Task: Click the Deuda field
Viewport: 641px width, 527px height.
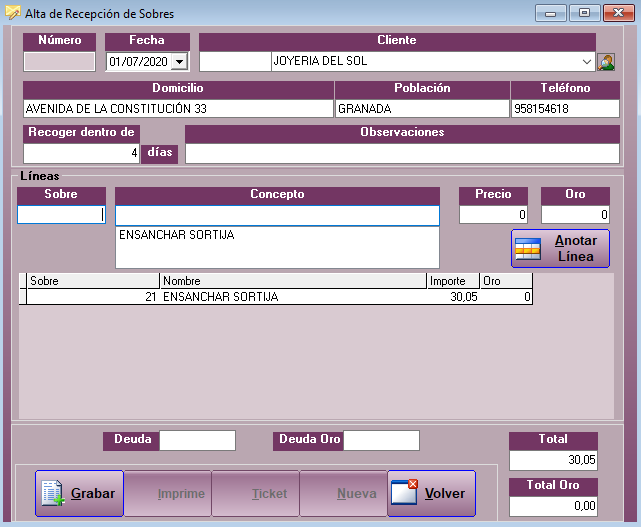Action: coord(197,440)
